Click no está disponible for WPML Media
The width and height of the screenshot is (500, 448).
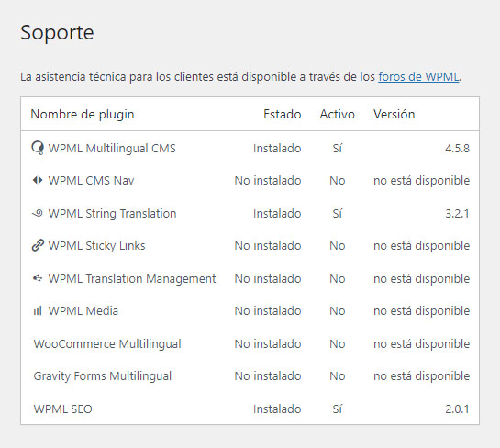click(x=421, y=311)
